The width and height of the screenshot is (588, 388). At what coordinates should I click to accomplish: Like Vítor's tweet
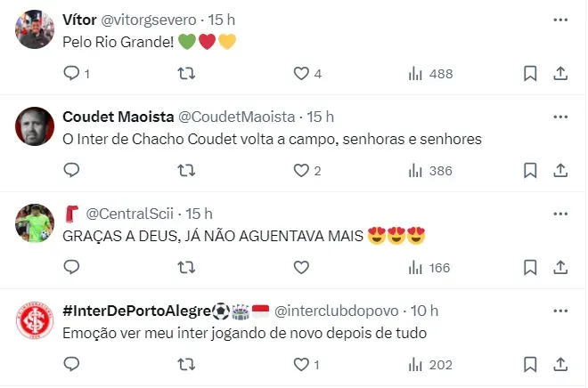click(x=301, y=74)
